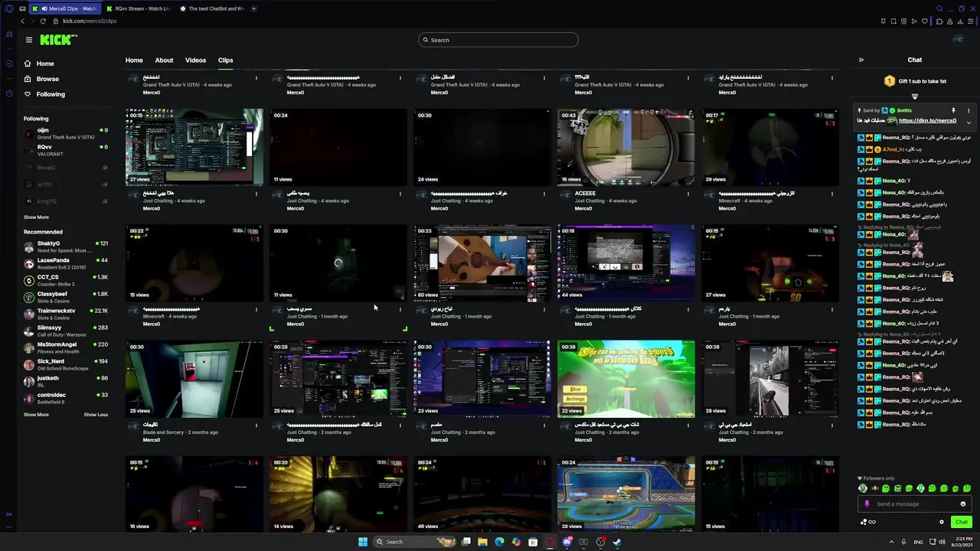Switch to RQvv Stream browser tab
The image size is (980, 551).
click(138, 8)
